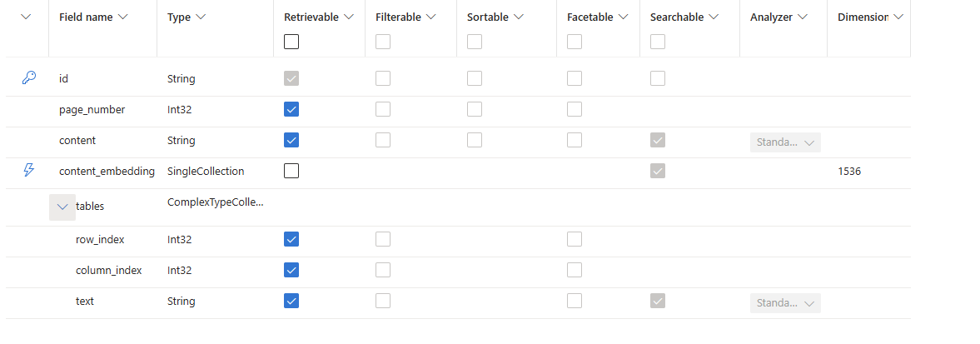Open the Dimension column header chevron

898,17
